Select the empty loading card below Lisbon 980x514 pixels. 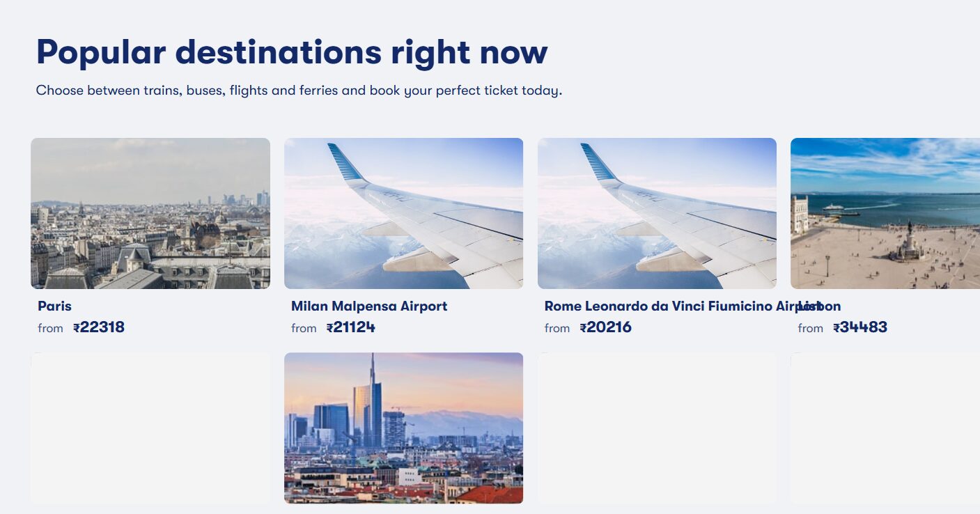tap(885, 428)
